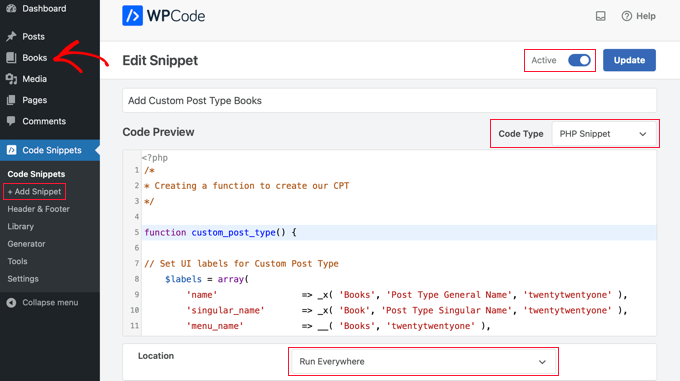This screenshot has width=680, height=381.
Task: Open the Library submenu item
Action: [x=20, y=226]
